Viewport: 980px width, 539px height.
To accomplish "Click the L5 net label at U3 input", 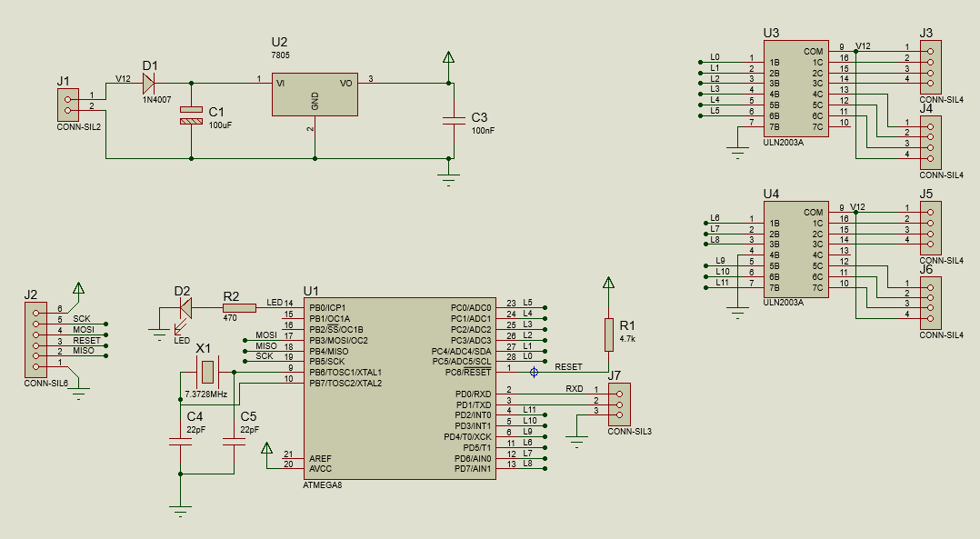I will 715,111.
